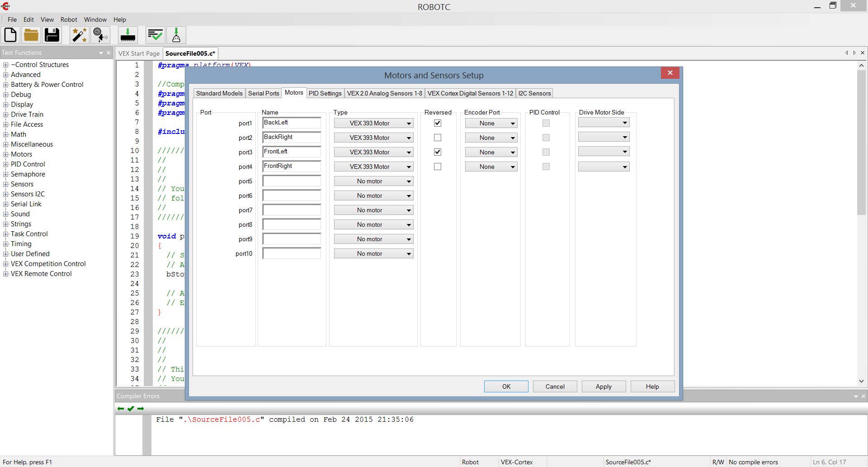The image size is (868, 467).
Task: Click the magic wand toolbar icon
Action: [79, 35]
